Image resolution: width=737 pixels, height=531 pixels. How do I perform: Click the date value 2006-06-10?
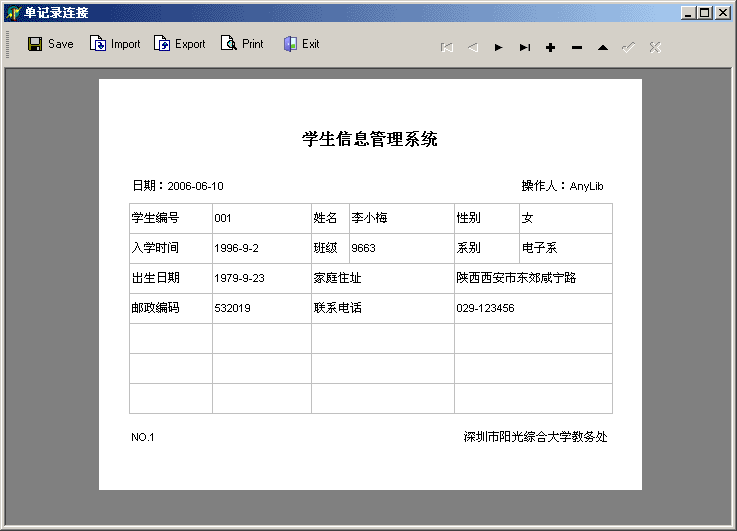[196, 186]
